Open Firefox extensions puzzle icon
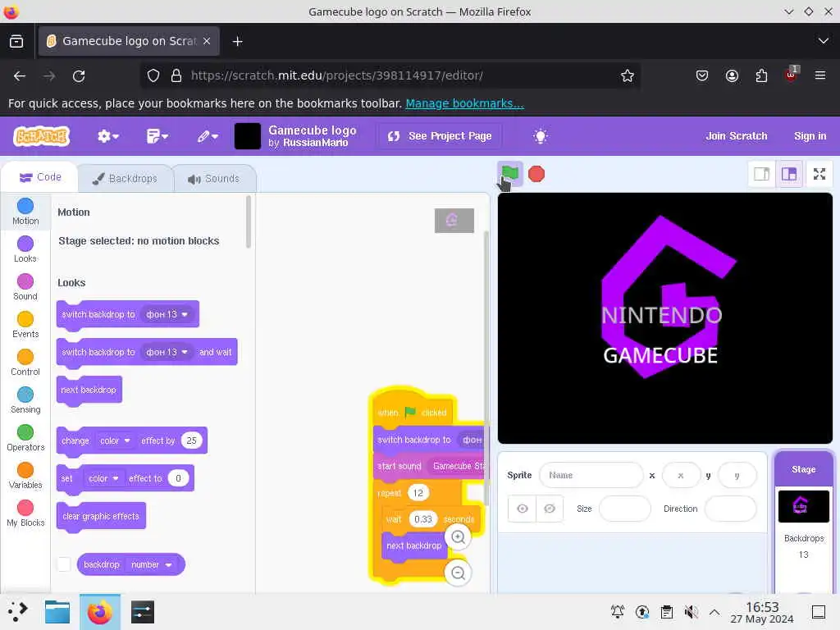This screenshot has height=630, width=840. [761, 75]
